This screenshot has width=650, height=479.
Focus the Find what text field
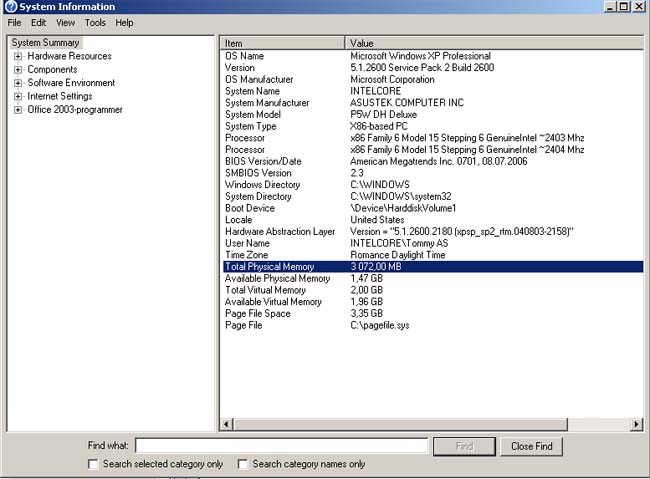click(x=281, y=446)
